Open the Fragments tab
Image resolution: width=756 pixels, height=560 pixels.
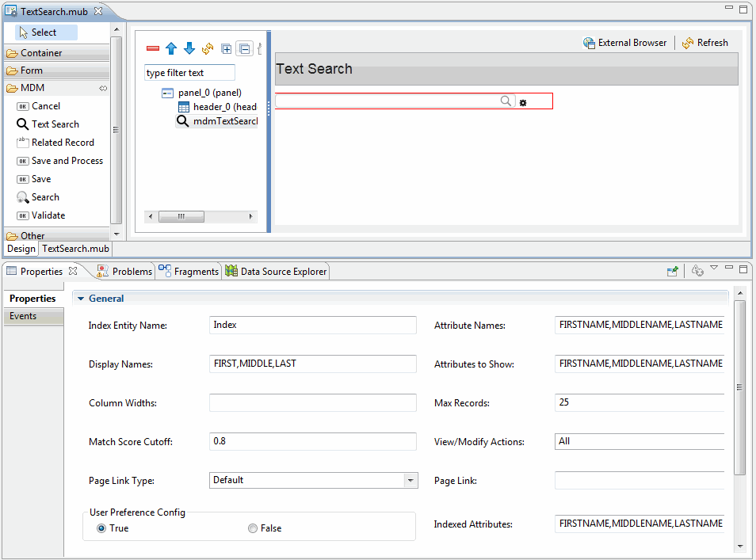click(189, 272)
